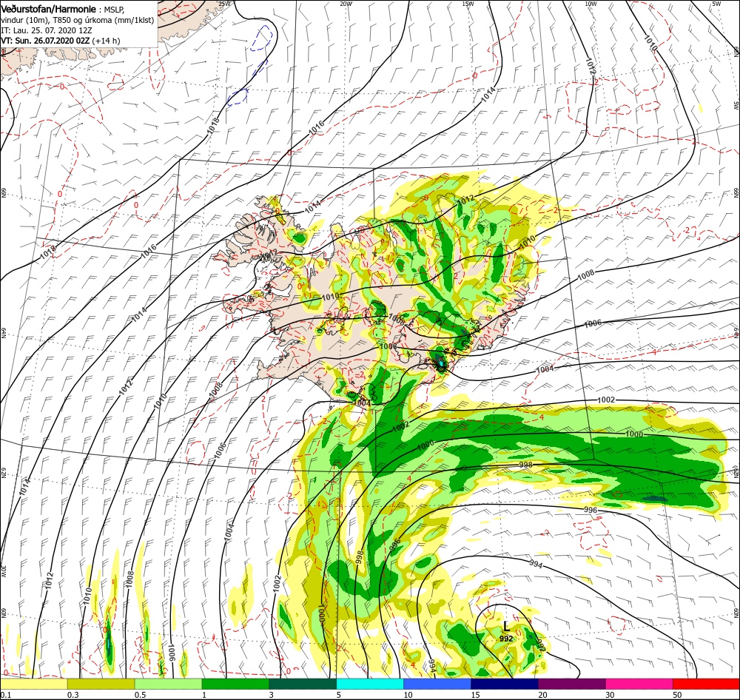The image size is (740, 700).
Task: Click the '25W' longitude label
Action: coord(225,4)
